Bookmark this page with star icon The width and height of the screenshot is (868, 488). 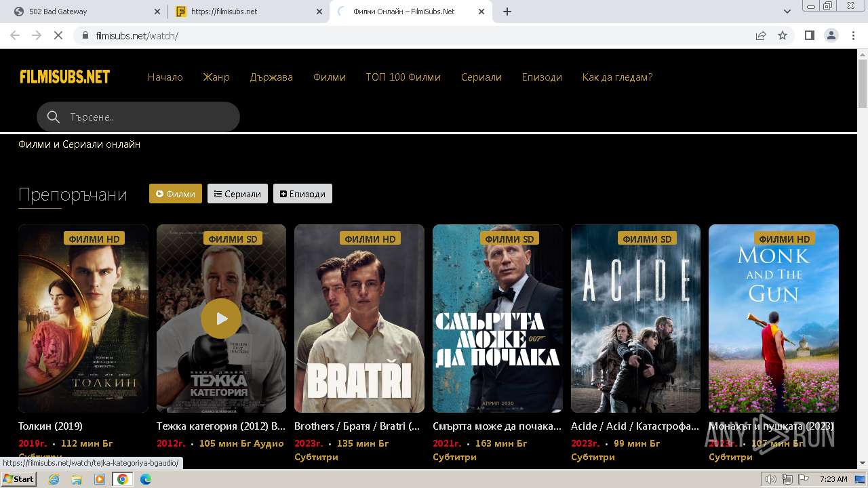click(x=783, y=35)
